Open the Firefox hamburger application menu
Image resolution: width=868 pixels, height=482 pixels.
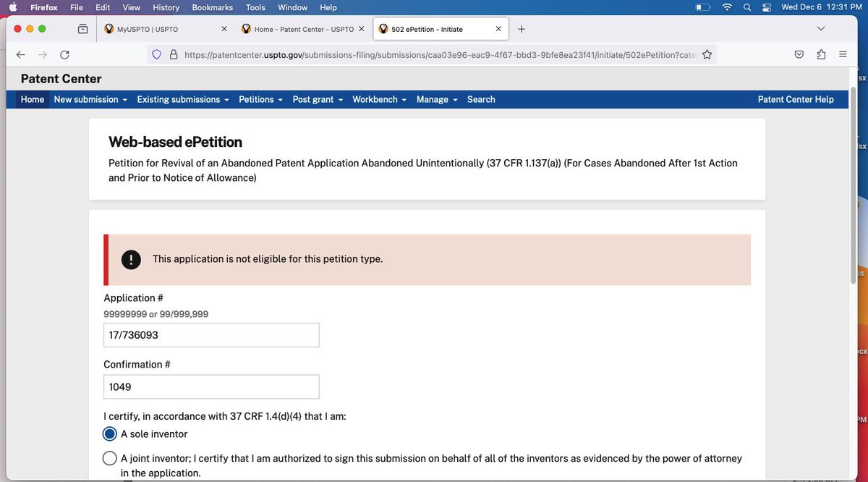[843, 54]
